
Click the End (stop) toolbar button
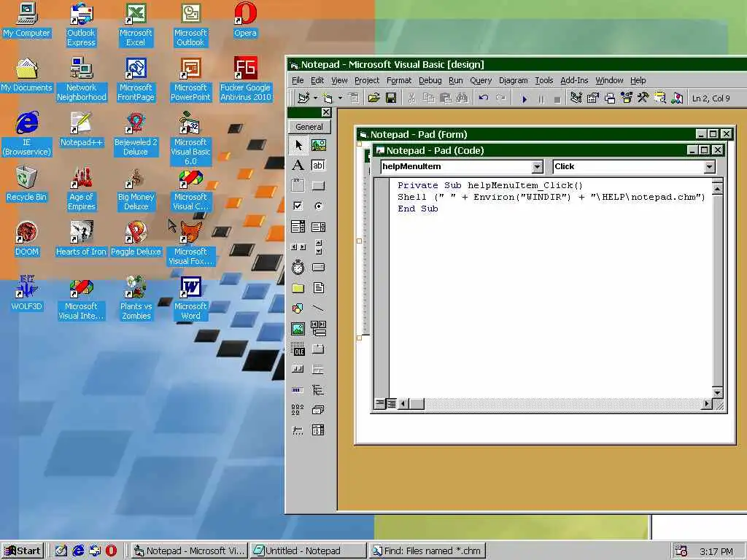coord(557,98)
